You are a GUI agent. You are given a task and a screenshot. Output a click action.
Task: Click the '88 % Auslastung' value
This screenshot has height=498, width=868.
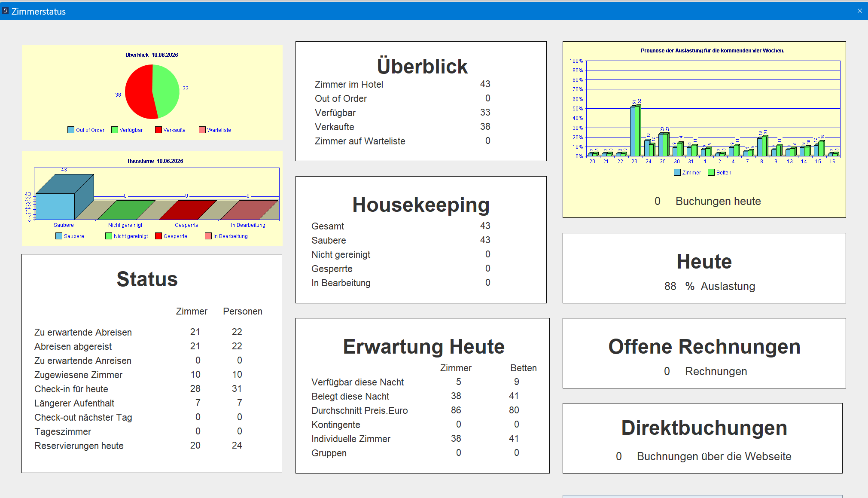710,286
